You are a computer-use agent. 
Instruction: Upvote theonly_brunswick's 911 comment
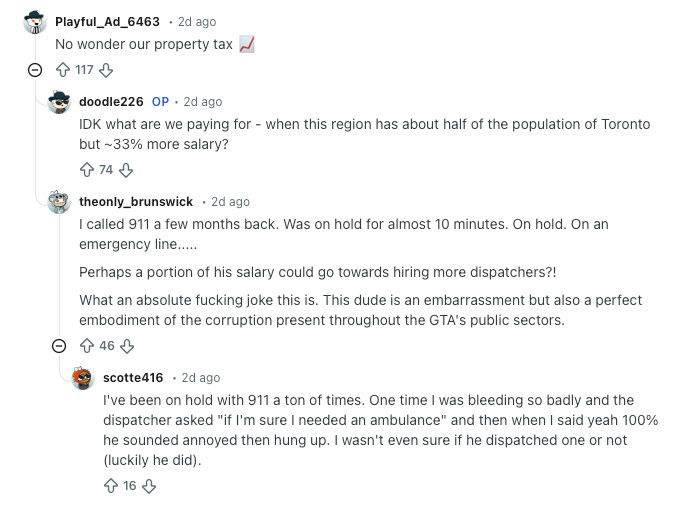[x=87, y=346]
